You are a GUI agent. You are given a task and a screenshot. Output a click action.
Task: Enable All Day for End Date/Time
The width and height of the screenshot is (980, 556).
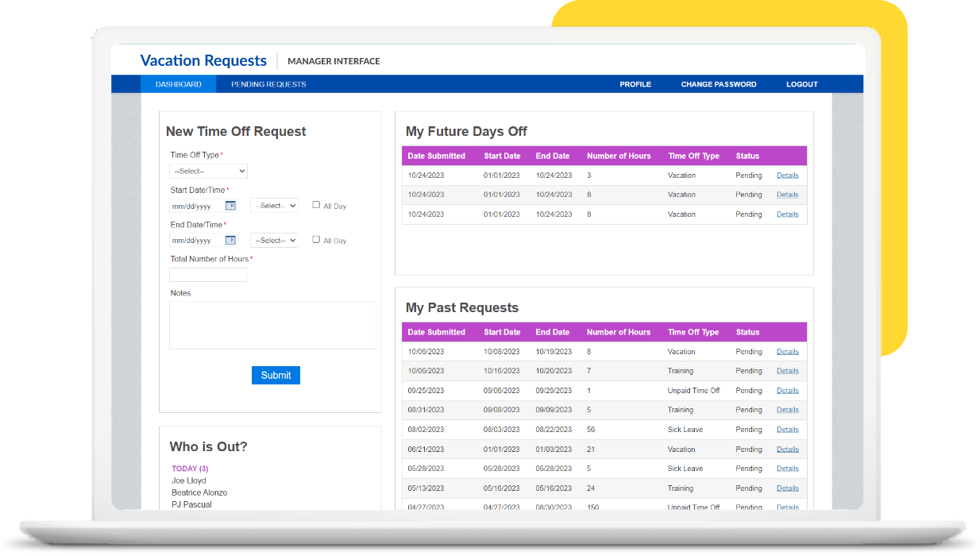point(316,239)
